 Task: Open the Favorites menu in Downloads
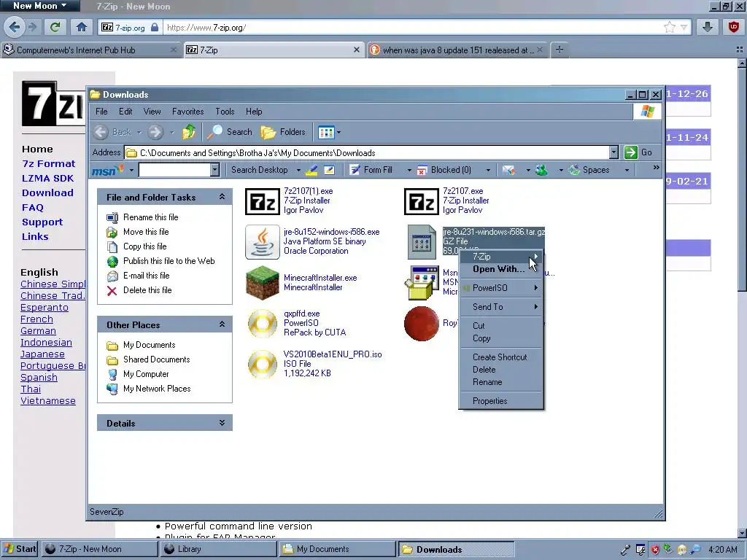click(187, 112)
